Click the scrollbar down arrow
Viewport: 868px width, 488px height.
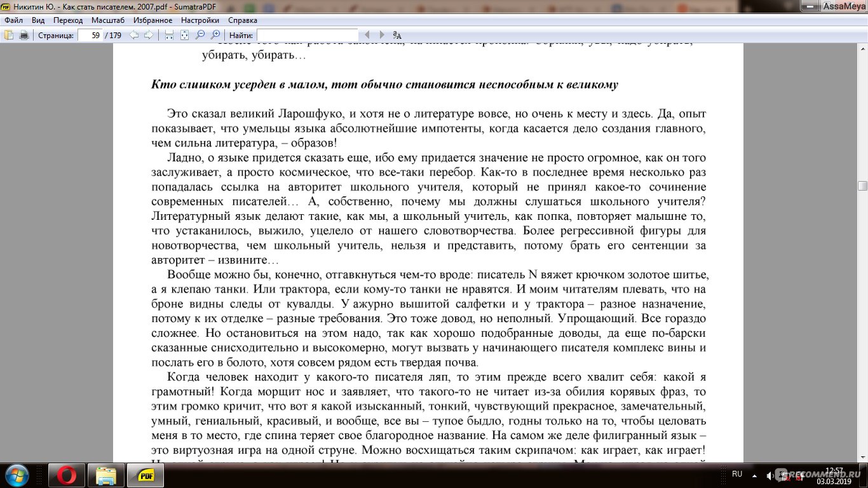[x=862, y=457]
